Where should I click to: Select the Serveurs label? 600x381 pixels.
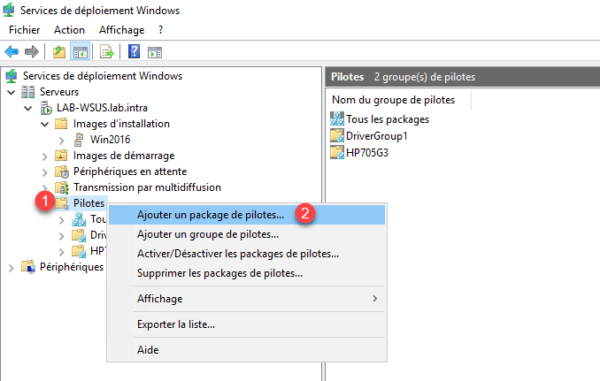tap(59, 92)
